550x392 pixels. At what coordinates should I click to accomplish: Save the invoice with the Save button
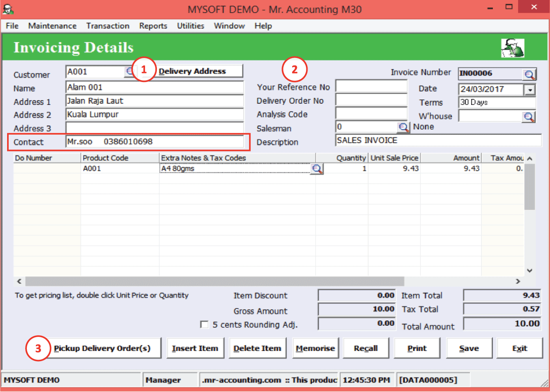pos(469,348)
